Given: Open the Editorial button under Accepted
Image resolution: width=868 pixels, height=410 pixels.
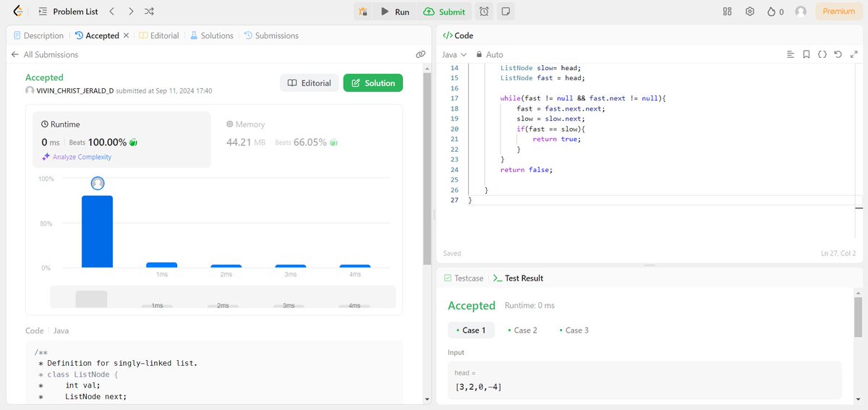Looking at the screenshot, I should [x=309, y=83].
